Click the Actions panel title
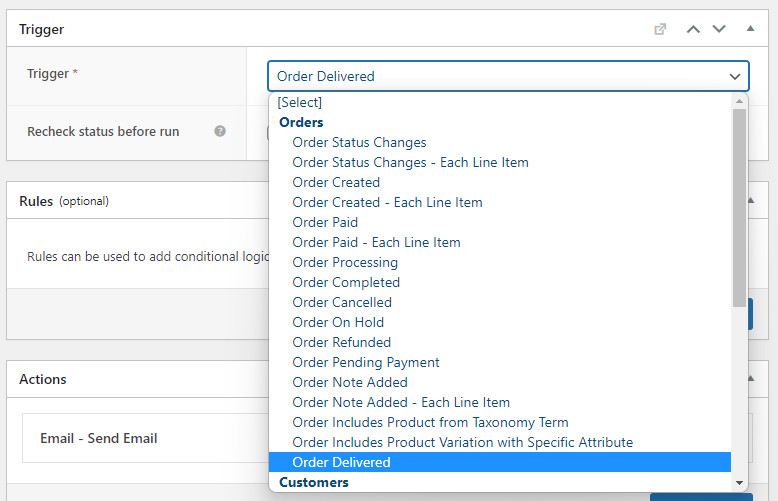The image size is (778, 501). tap(43, 379)
